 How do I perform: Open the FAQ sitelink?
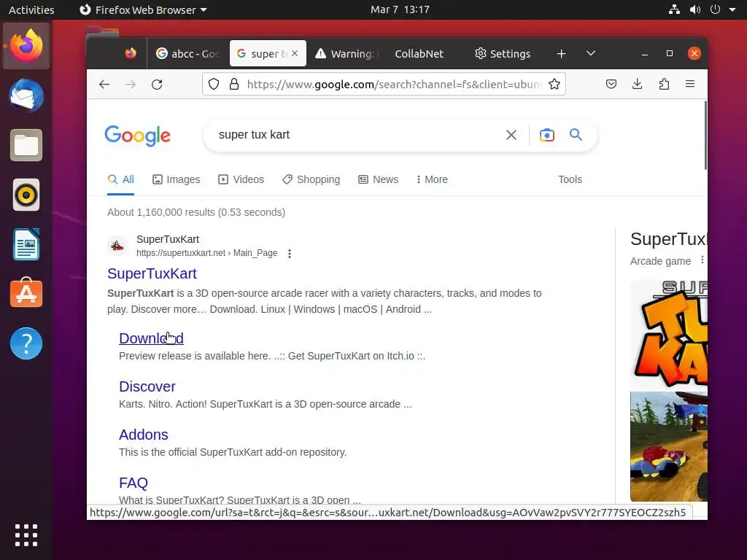pos(133,483)
